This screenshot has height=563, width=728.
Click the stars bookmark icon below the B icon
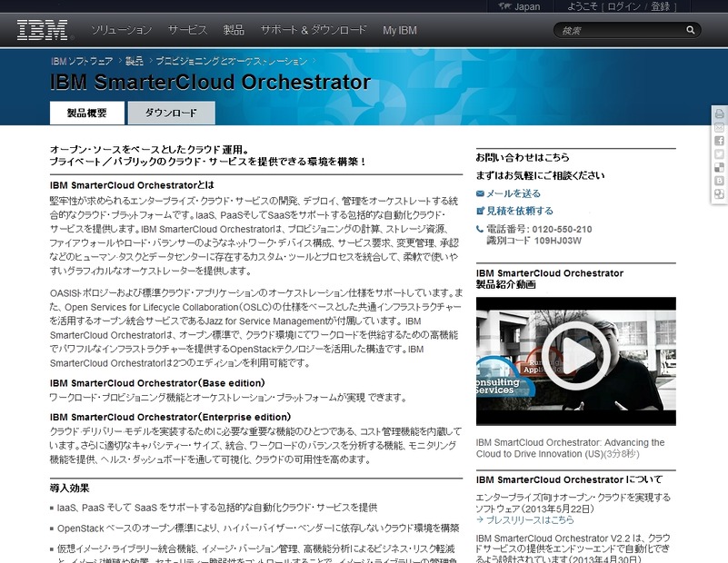pos(719,194)
